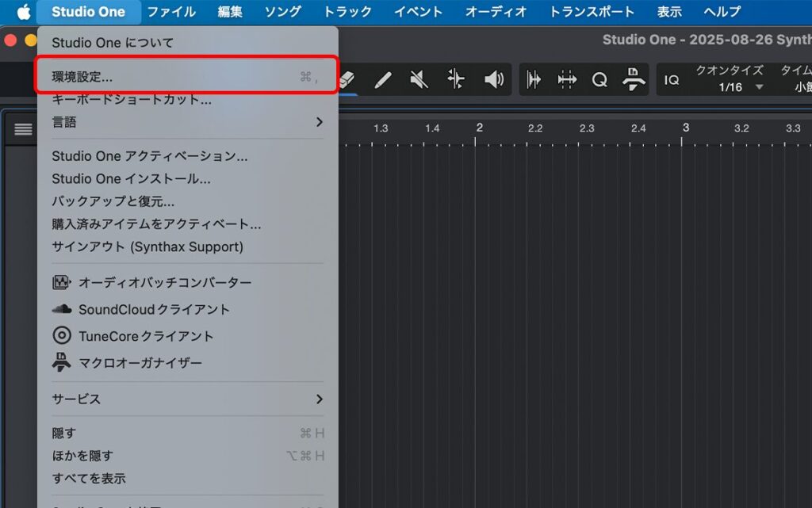The height and width of the screenshot is (508, 812).
Task: Open 環境設定... from the menu
Action: tap(82, 77)
